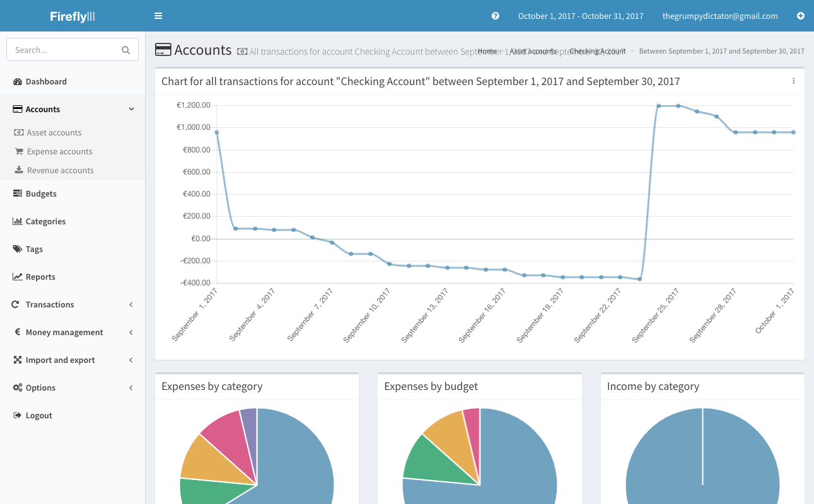Open the Asset accounts link
The height and width of the screenshot is (504, 814).
pyautogui.click(x=54, y=132)
